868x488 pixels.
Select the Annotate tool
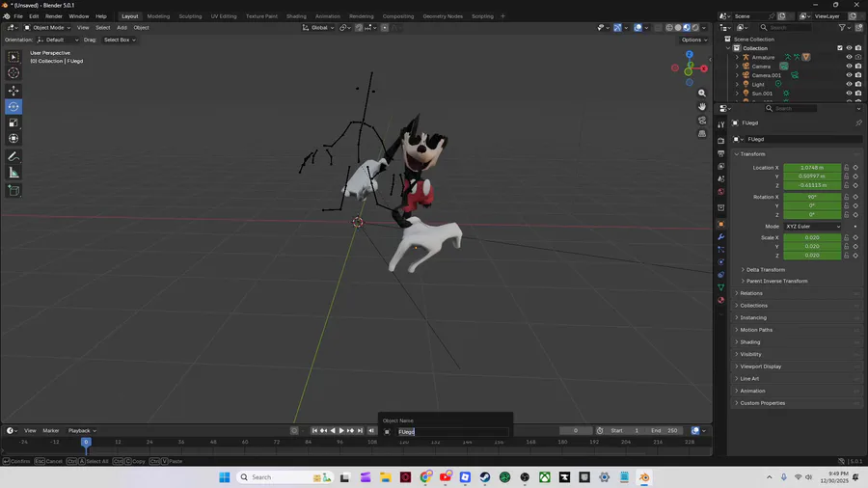click(14, 156)
